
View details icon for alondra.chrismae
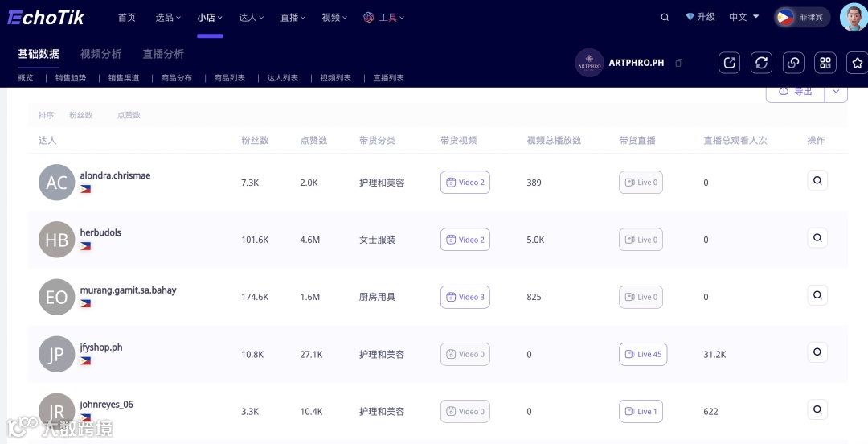[x=817, y=181]
